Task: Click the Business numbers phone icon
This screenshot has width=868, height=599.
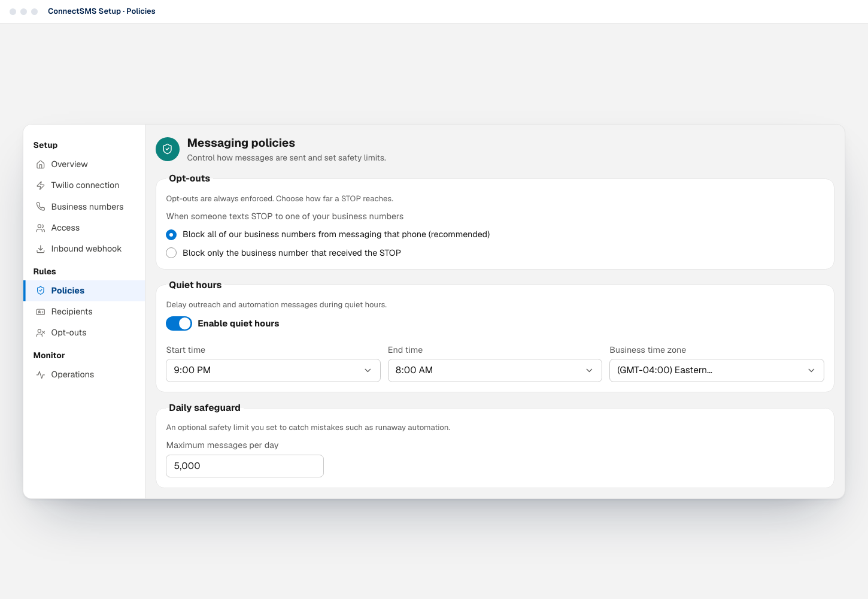Action: tap(41, 207)
